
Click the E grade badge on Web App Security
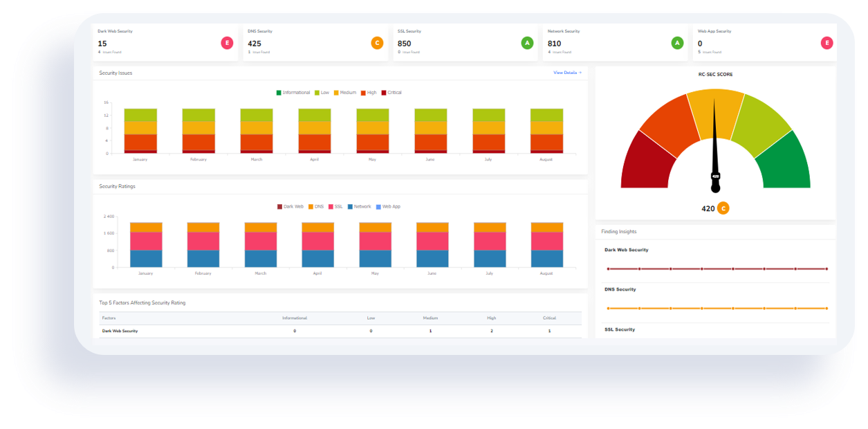[x=827, y=42]
